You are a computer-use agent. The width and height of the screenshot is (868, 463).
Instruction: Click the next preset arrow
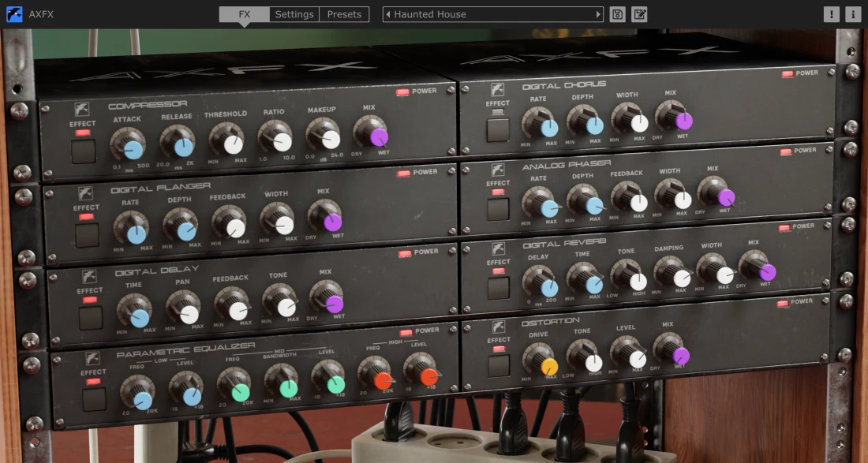coord(600,14)
